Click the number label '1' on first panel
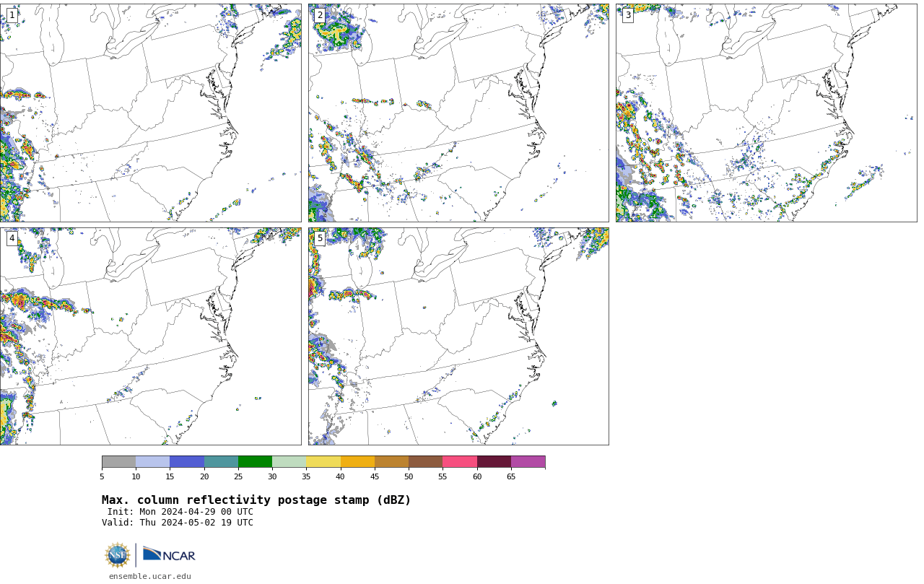924x584 pixels. pos(12,15)
